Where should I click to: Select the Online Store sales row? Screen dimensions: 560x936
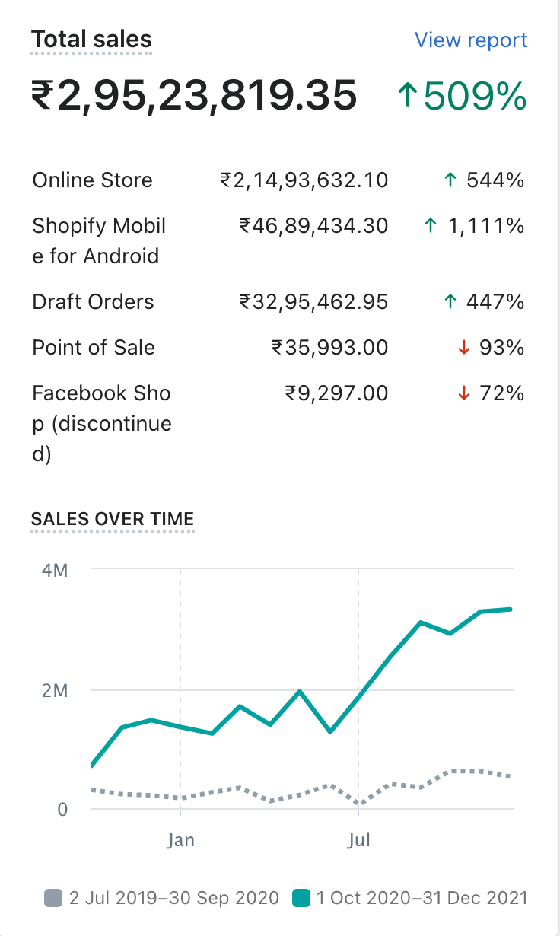tap(92, 180)
